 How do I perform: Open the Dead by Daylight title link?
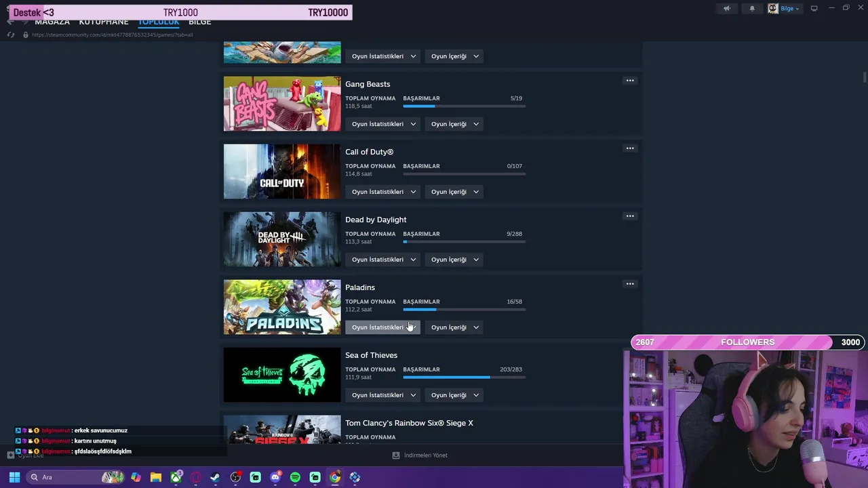376,220
